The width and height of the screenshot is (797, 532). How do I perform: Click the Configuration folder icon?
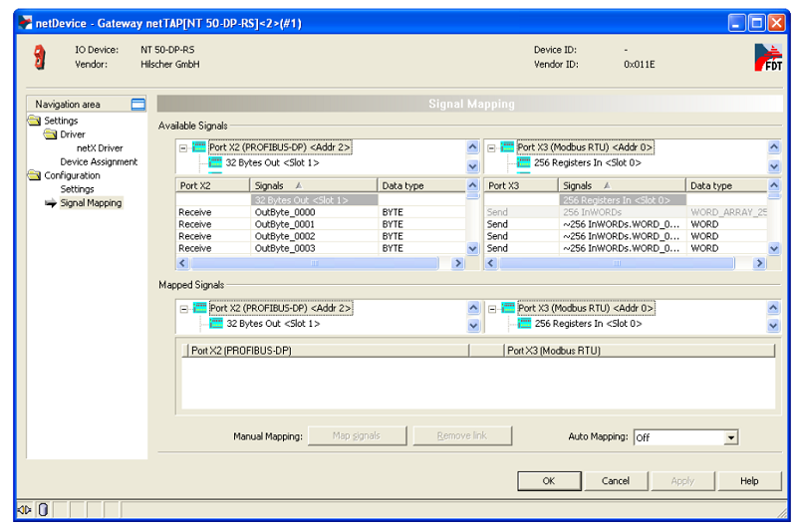(x=34, y=175)
